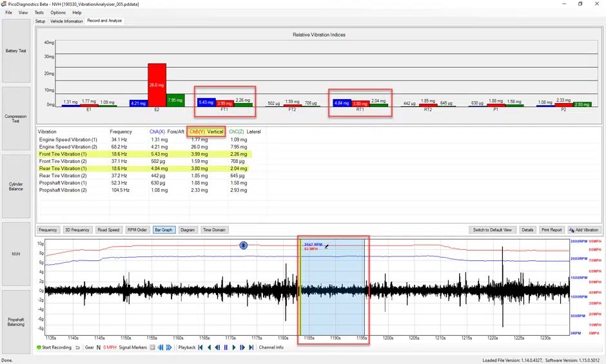Play the recording forward
The image size is (606, 364).
point(234,347)
